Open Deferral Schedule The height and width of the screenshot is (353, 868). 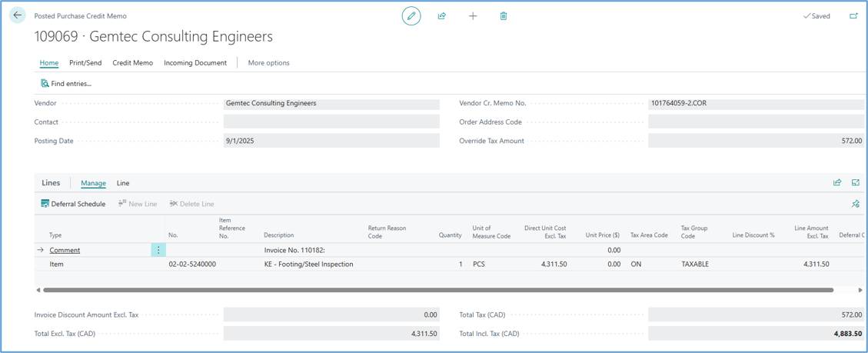[73, 204]
